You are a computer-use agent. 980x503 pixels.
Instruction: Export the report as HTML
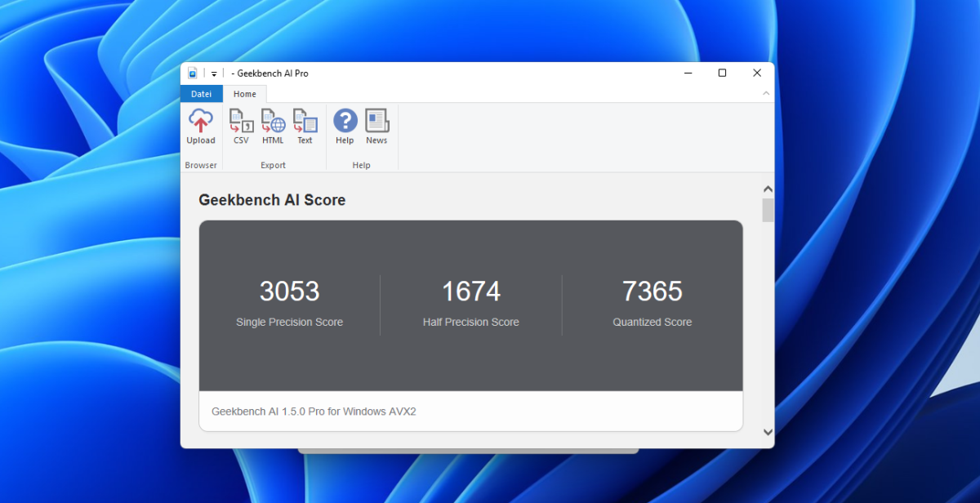pos(272,127)
